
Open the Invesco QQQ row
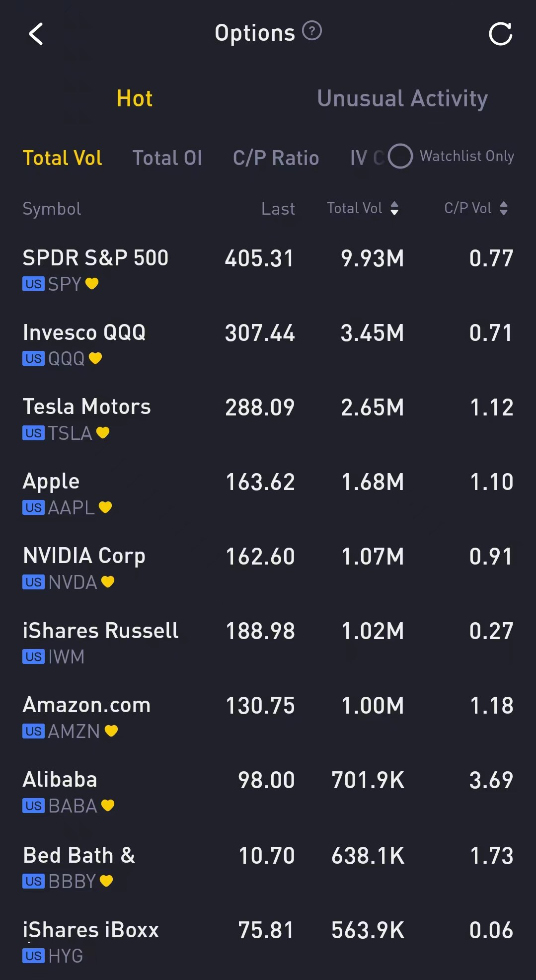pos(268,344)
